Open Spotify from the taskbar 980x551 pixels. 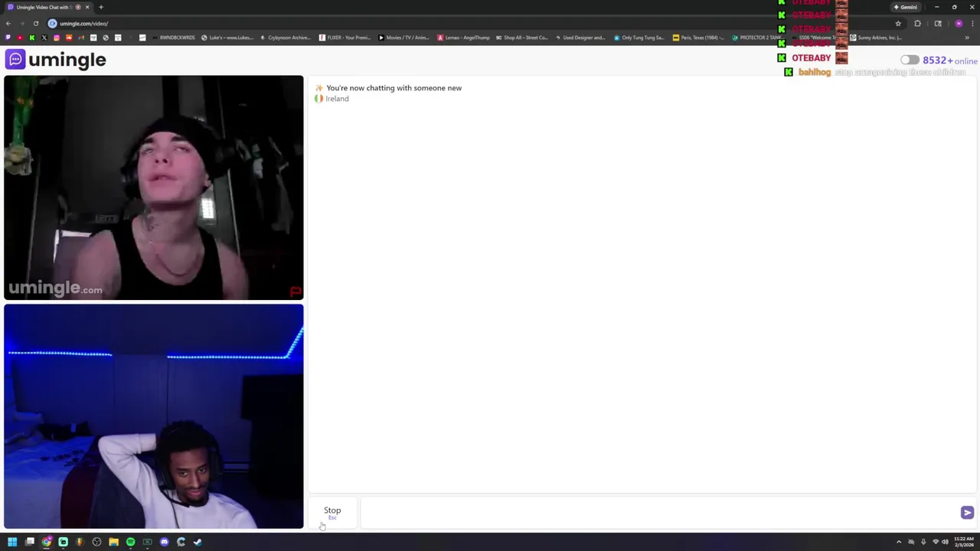[x=130, y=542]
